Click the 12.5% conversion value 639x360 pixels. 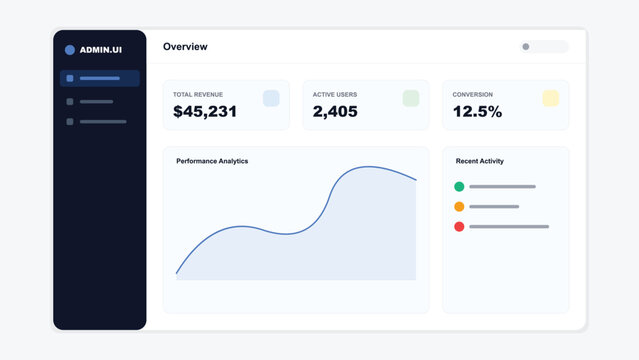[x=477, y=111]
